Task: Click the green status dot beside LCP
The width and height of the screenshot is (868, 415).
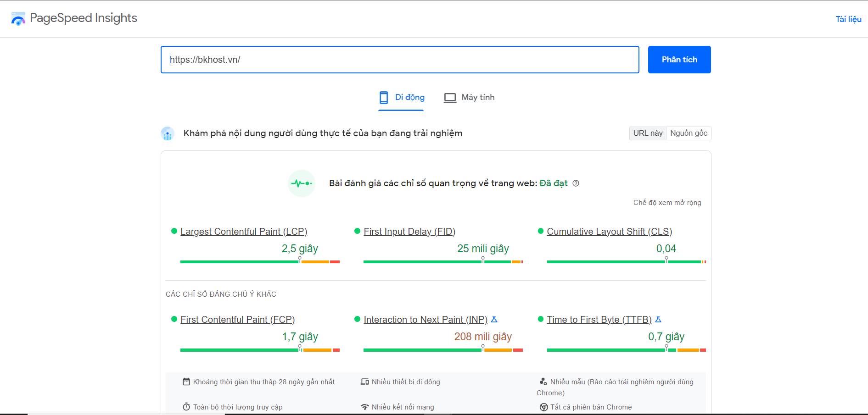Action: pyautogui.click(x=174, y=231)
